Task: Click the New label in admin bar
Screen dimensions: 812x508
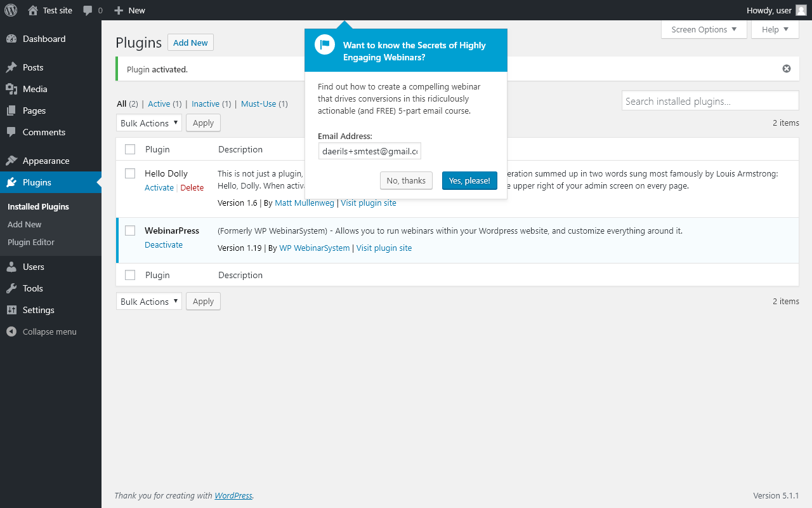Action: [136, 10]
